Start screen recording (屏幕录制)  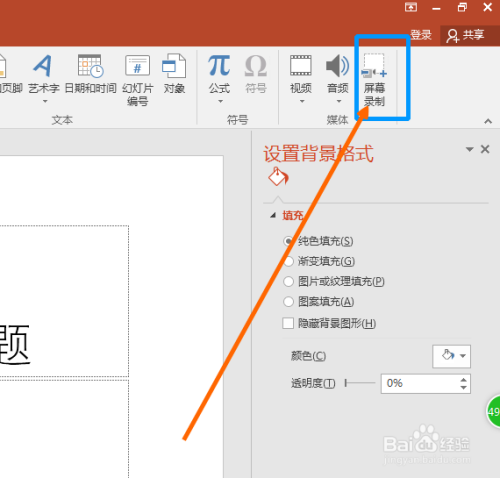(x=374, y=80)
